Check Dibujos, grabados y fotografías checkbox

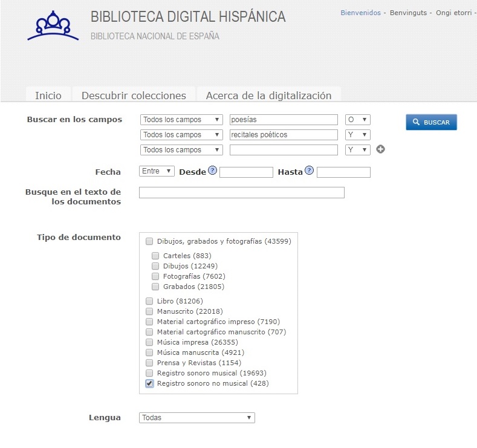pos(149,241)
